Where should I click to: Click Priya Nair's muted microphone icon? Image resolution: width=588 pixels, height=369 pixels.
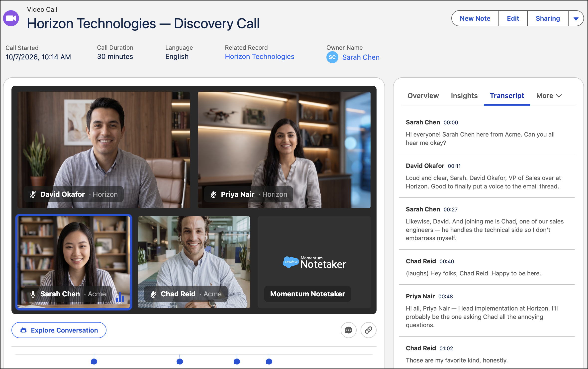[213, 194]
